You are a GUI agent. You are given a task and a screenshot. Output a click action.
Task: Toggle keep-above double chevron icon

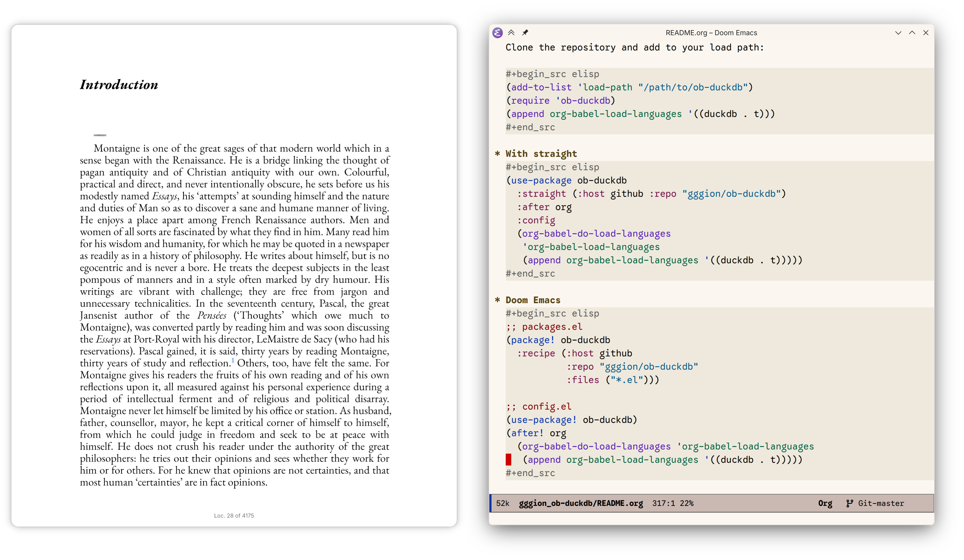coord(511,33)
